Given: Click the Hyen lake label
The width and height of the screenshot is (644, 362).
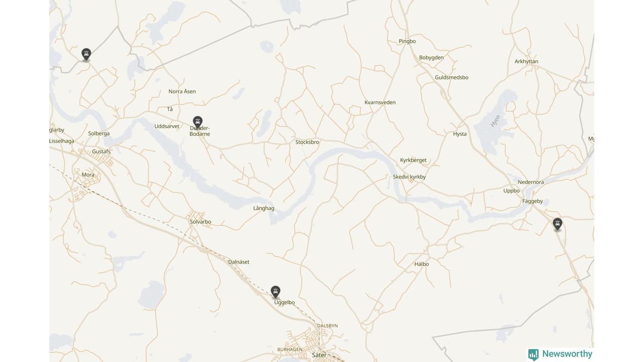Looking at the screenshot, I should (496, 121).
